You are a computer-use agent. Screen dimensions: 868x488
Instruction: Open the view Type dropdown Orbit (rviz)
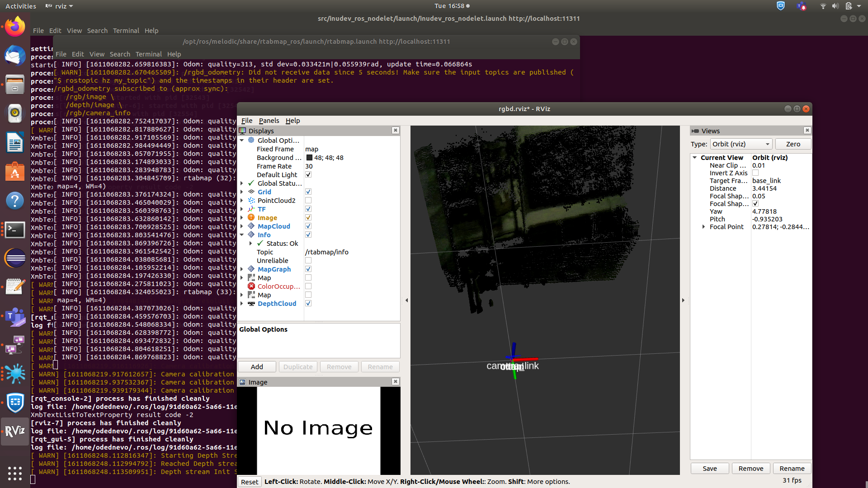pyautogui.click(x=741, y=144)
